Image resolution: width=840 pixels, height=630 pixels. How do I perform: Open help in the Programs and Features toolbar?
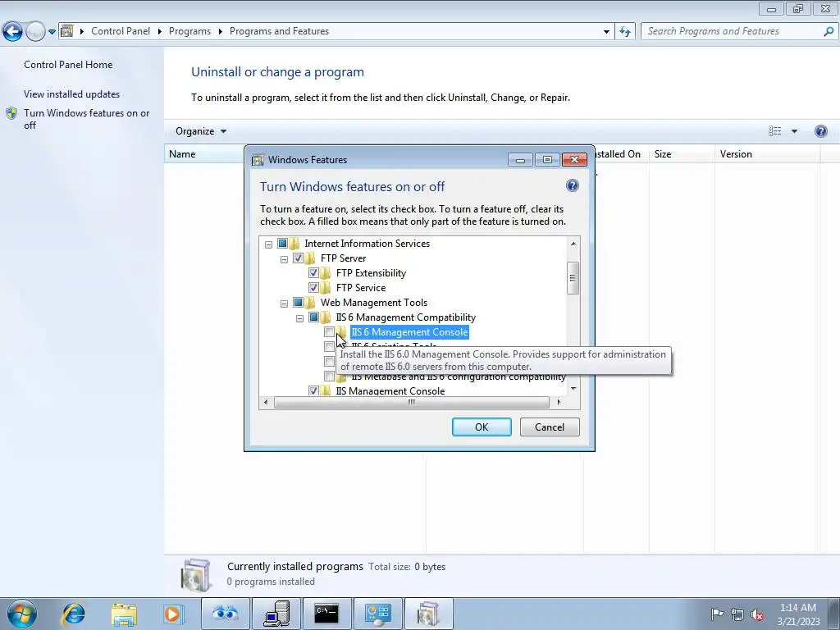pos(820,131)
